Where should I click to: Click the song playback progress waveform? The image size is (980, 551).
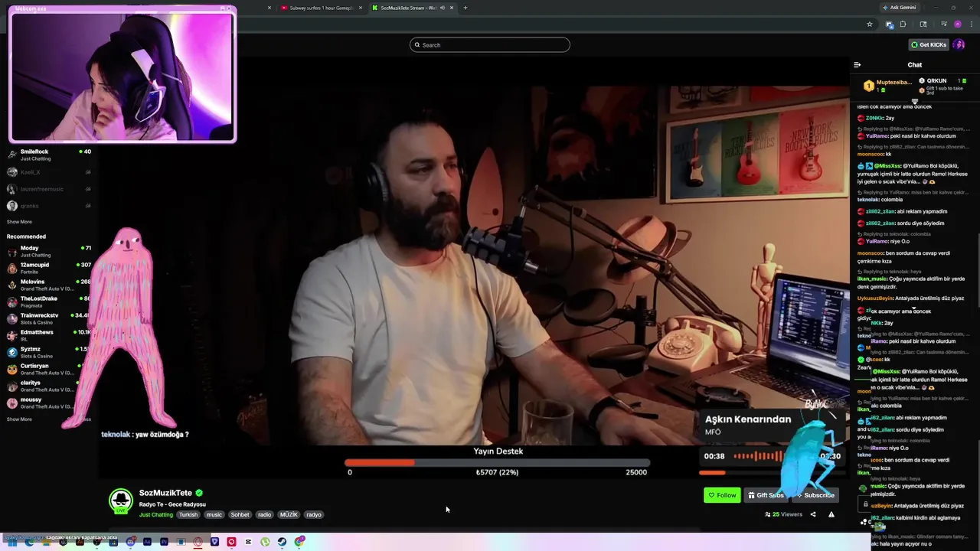(758, 456)
